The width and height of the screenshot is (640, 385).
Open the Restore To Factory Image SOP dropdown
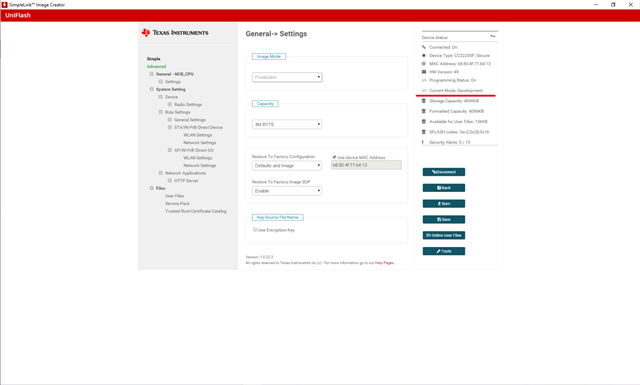pyautogui.click(x=287, y=191)
